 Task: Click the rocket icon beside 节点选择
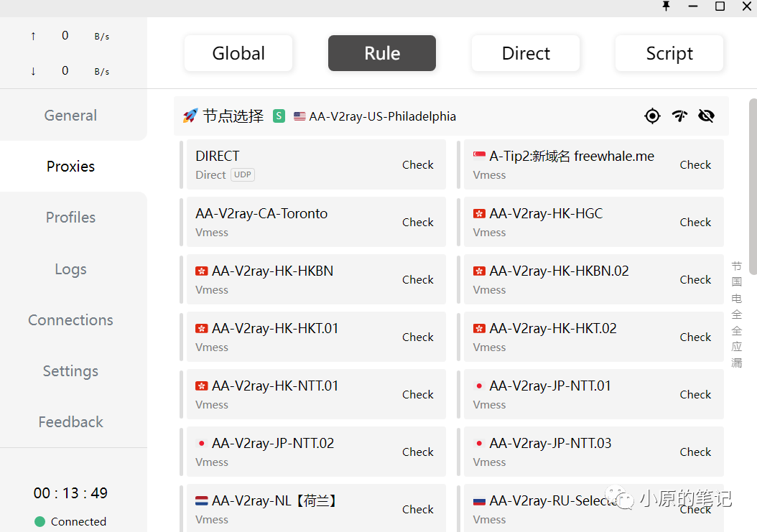tap(190, 116)
